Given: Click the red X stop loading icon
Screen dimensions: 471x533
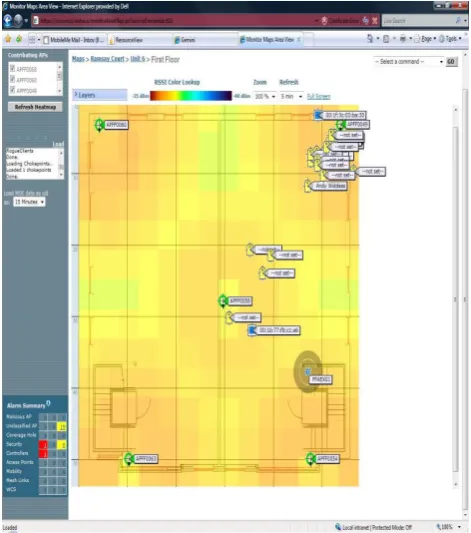Looking at the screenshot, I should pos(374,21).
